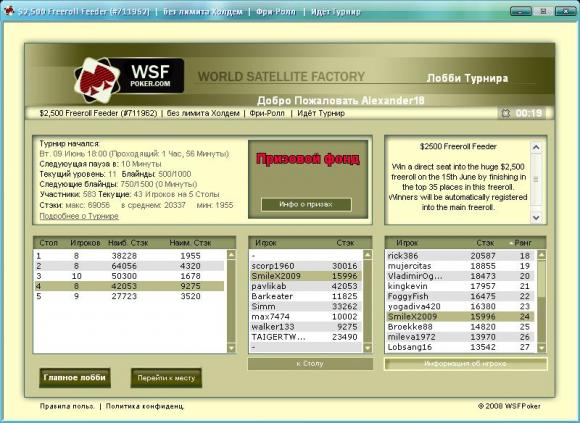Select player Simm with 33262
Viewport: 580px width, 423px height.
306,307
